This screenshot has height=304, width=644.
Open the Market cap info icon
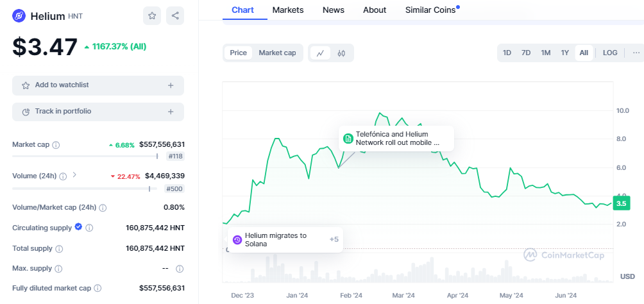point(56,145)
